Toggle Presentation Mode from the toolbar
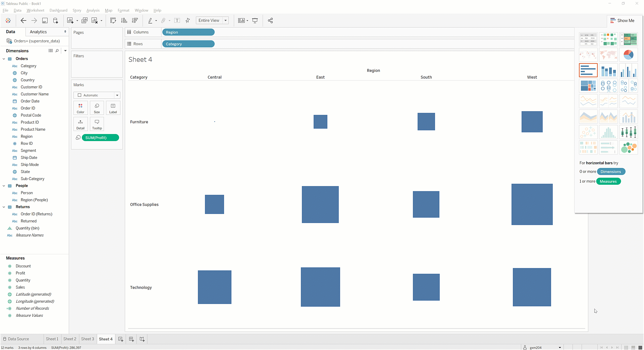The width and height of the screenshot is (644, 350). coord(255,20)
